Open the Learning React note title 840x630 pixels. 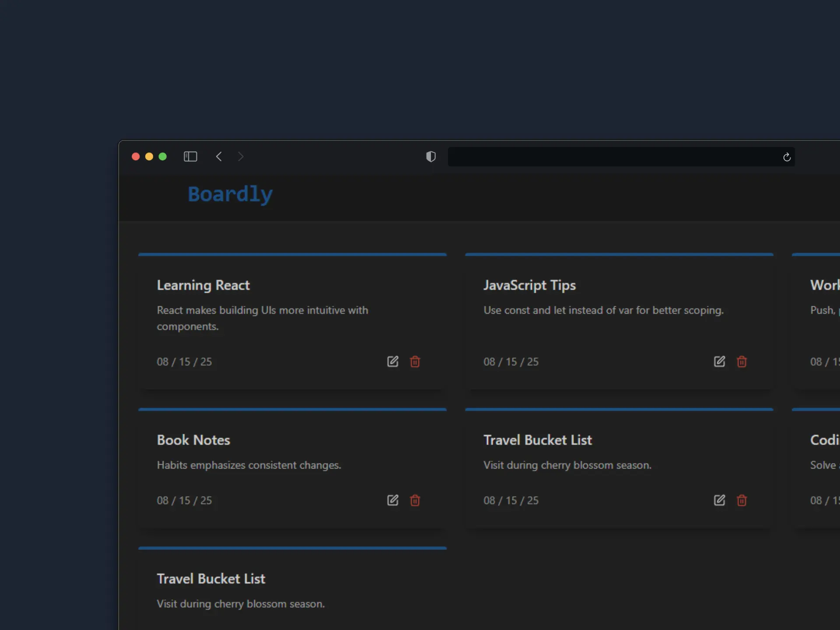[x=203, y=285]
